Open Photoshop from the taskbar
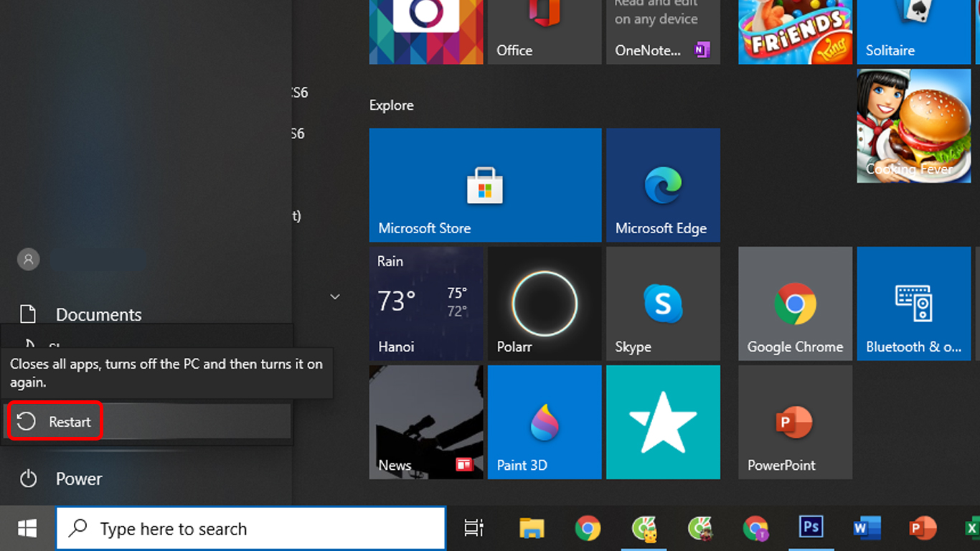The height and width of the screenshot is (551, 980). pyautogui.click(x=811, y=529)
